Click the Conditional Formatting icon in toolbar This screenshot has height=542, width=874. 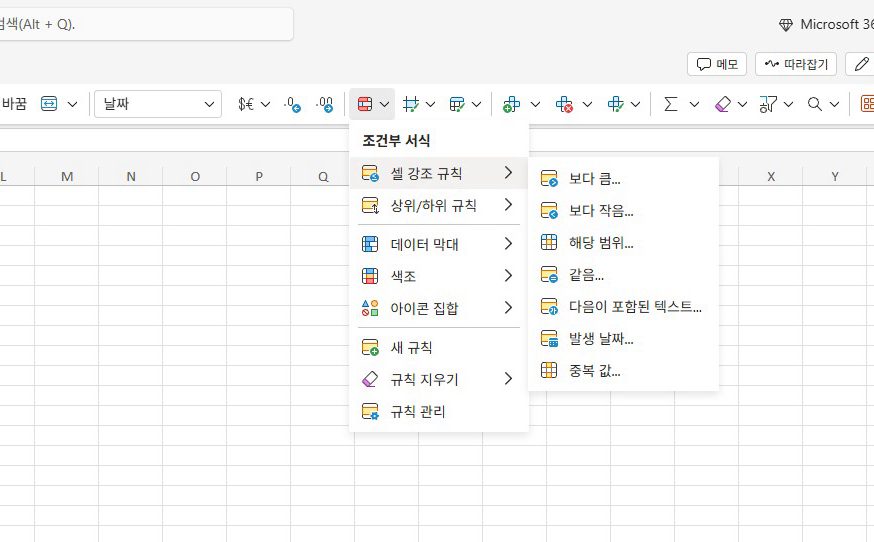(365, 104)
